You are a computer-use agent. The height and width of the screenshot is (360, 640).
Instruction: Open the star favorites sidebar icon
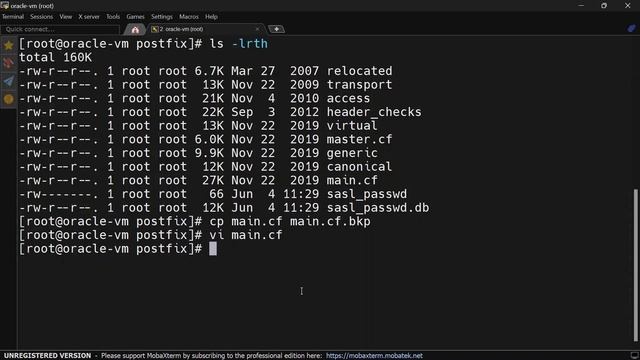coord(9,45)
